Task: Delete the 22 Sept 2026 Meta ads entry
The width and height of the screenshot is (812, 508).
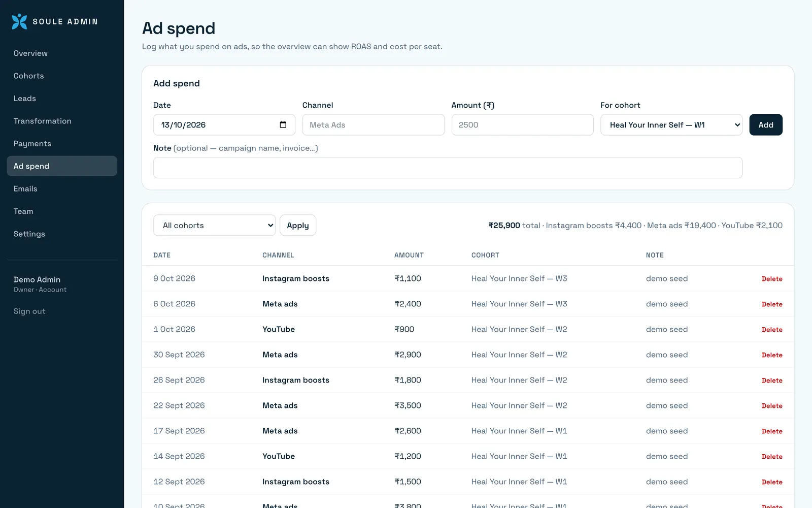Action: point(772,406)
